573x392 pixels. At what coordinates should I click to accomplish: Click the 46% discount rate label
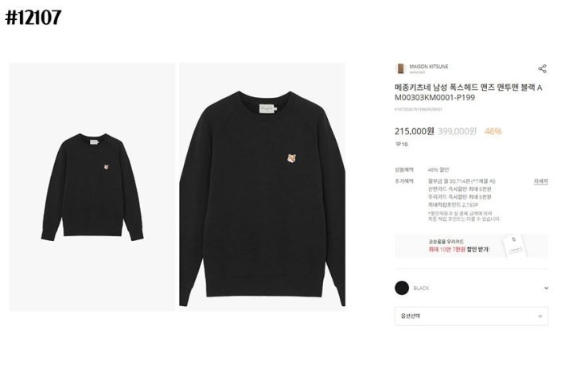point(493,131)
